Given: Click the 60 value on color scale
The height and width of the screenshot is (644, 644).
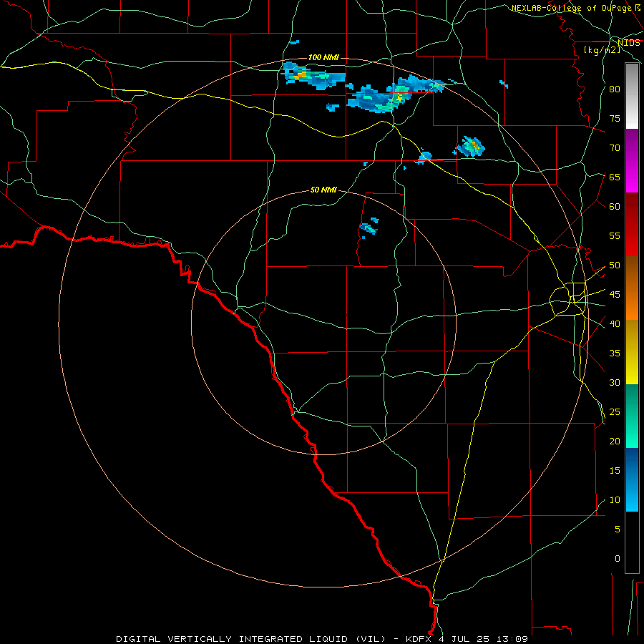Looking at the screenshot, I should [615, 207].
